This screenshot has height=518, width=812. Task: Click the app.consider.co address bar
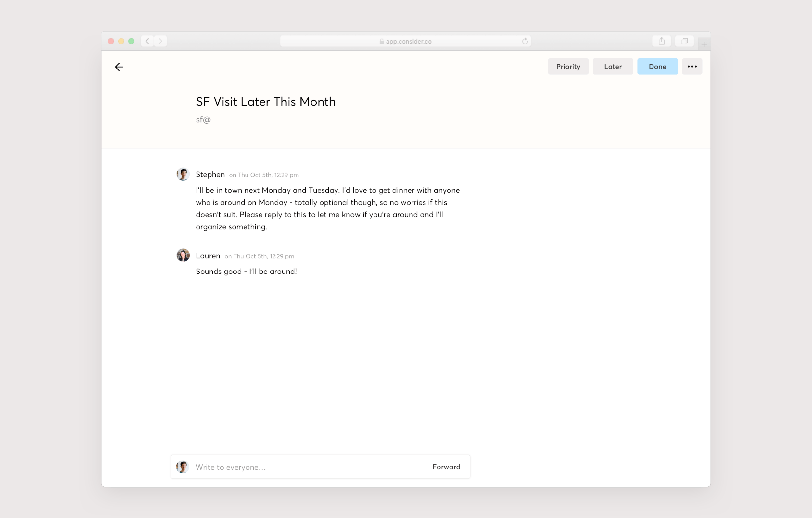pyautogui.click(x=408, y=41)
